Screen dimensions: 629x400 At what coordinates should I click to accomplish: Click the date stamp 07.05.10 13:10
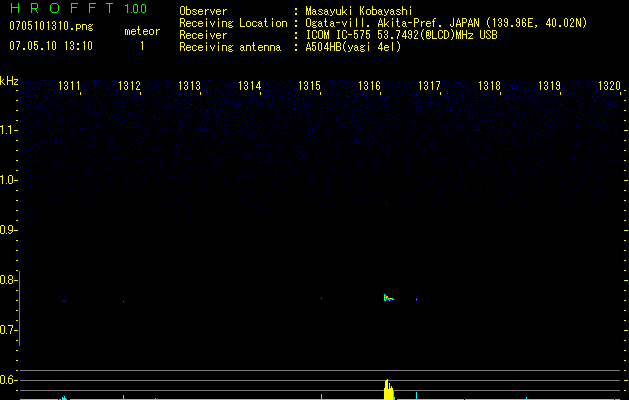[51, 46]
